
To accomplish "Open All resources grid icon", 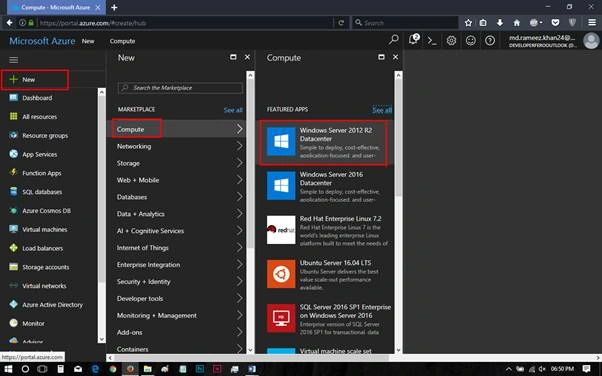I will [x=13, y=116].
